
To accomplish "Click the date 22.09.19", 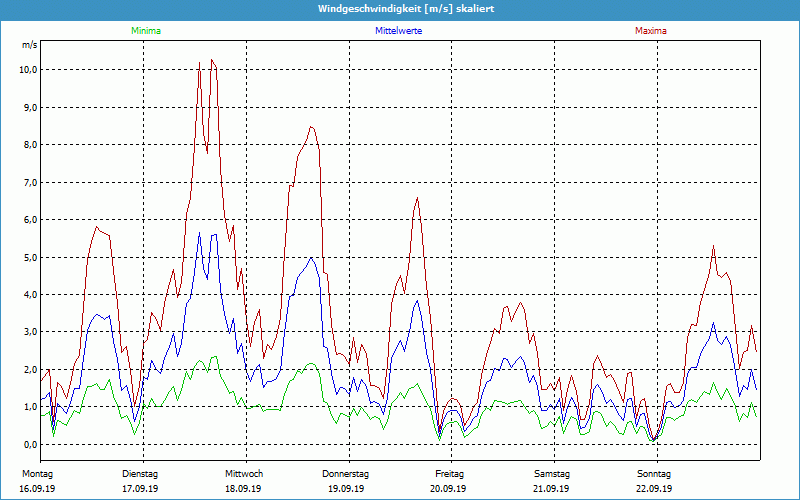I will [x=654, y=489].
